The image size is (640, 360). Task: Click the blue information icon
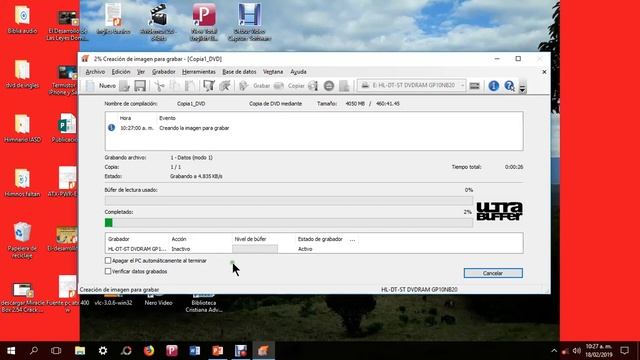pos(493,86)
